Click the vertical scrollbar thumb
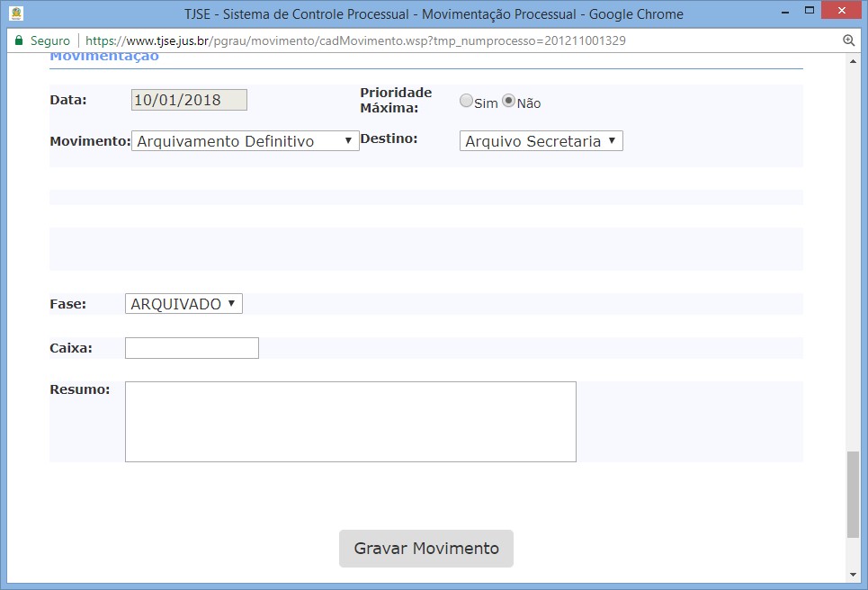This screenshot has width=868, height=590. pos(853,494)
